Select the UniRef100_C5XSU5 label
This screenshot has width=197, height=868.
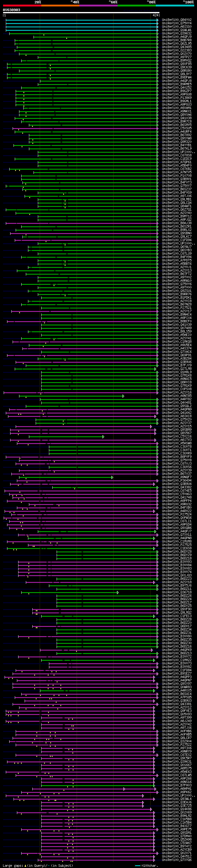pos(177,128)
